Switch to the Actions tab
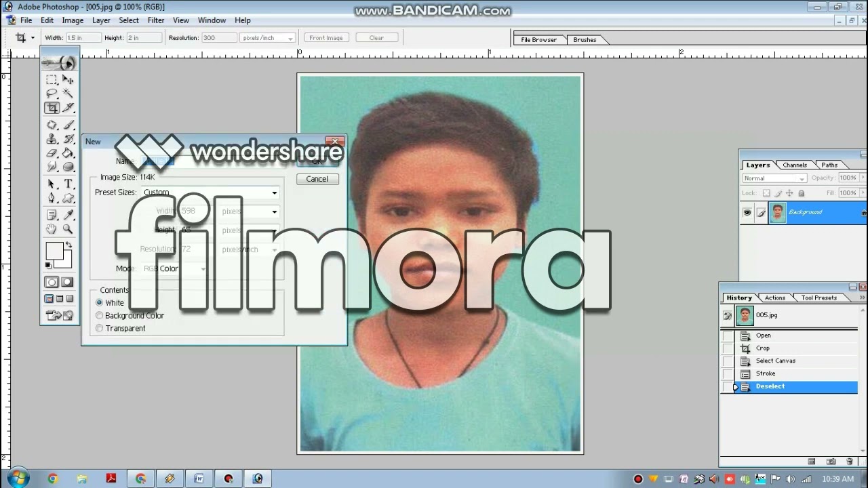868x488 pixels. 774,298
